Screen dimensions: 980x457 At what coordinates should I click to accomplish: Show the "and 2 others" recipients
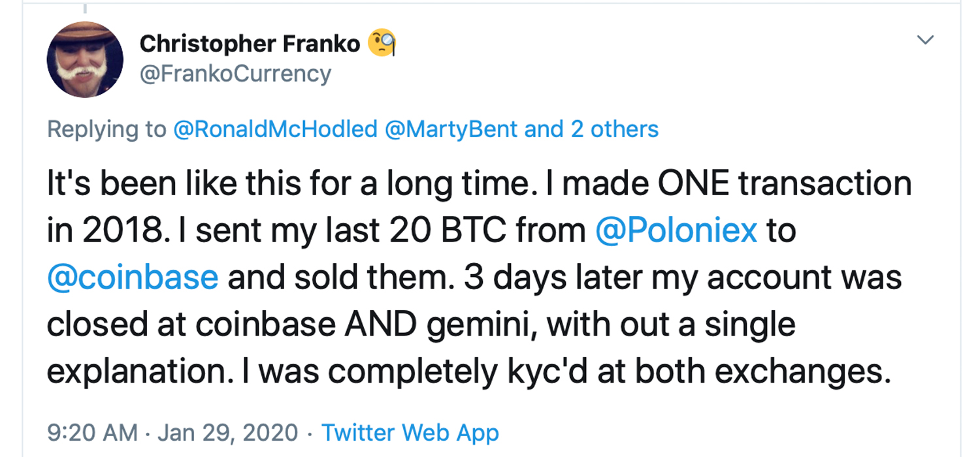point(591,129)
